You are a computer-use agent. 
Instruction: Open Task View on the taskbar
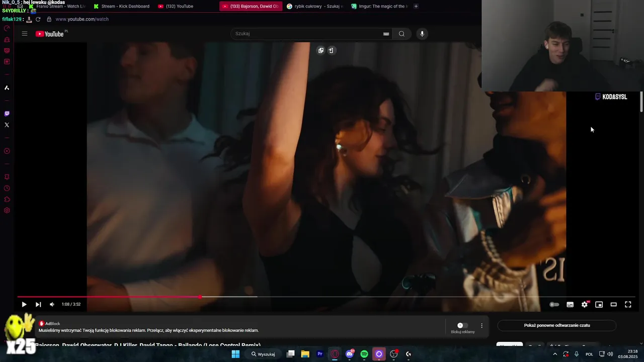[x=290, y=354]
